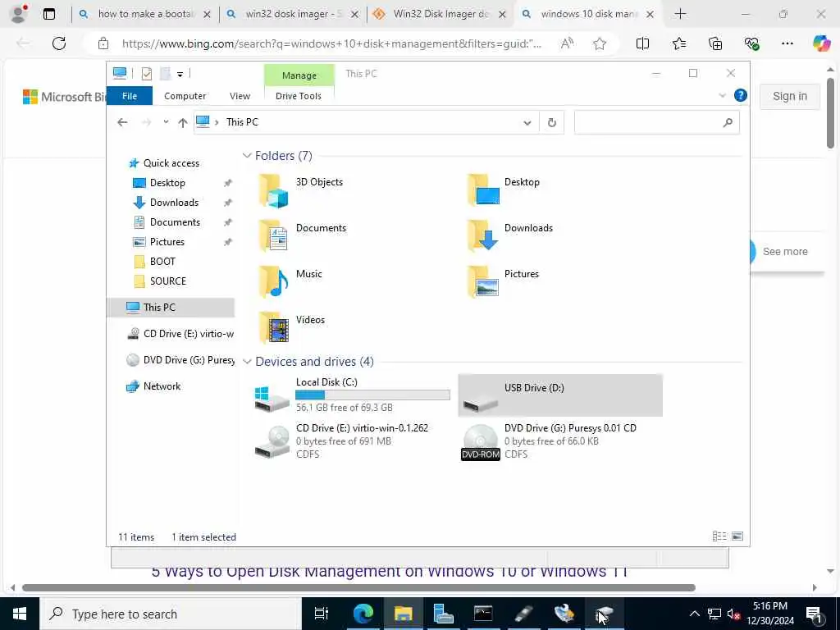Open the Windows Start menu
Screen dimensions: 840x630
20,614
